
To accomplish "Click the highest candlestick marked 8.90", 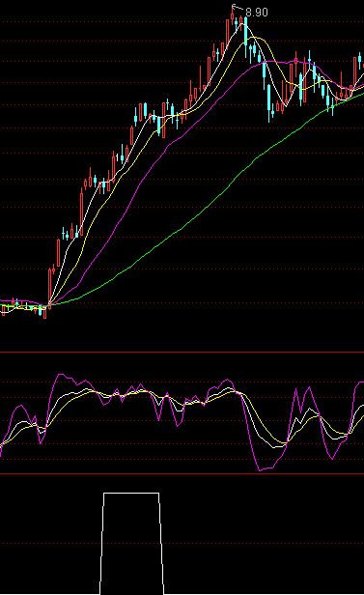I will [232, 16].
